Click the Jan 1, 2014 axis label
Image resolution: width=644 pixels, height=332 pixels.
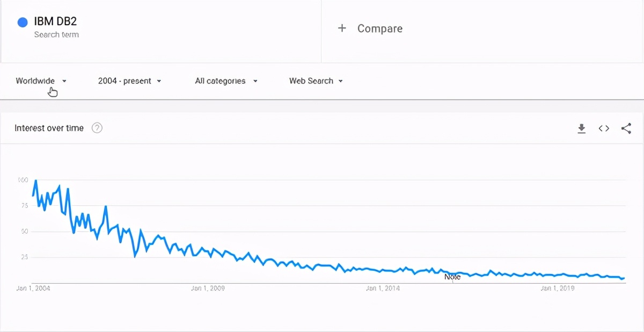[383, 288]
